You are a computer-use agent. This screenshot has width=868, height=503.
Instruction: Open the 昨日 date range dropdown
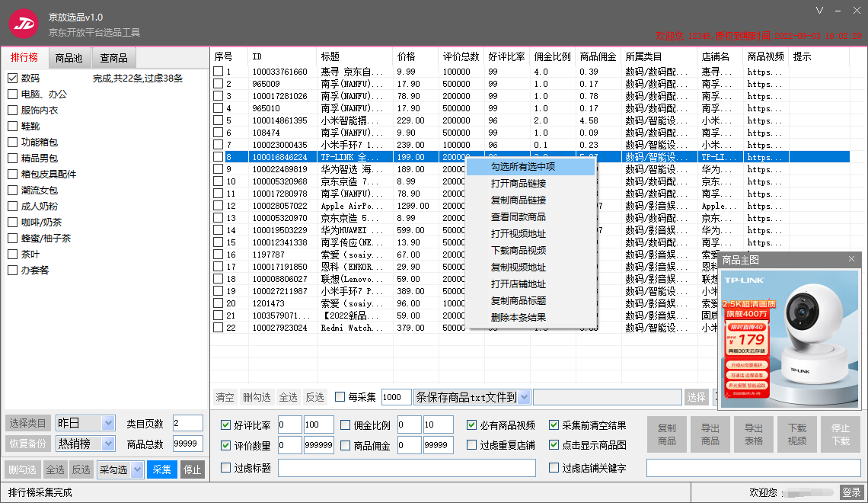pos(108,423)
